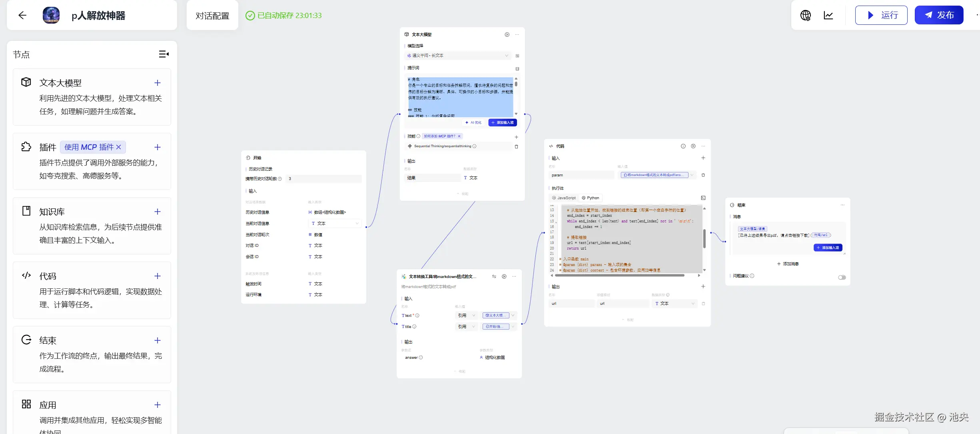Viewport: 980px width, 434px height.
Task: Switch code language to Python
Action: coord(591,198)
